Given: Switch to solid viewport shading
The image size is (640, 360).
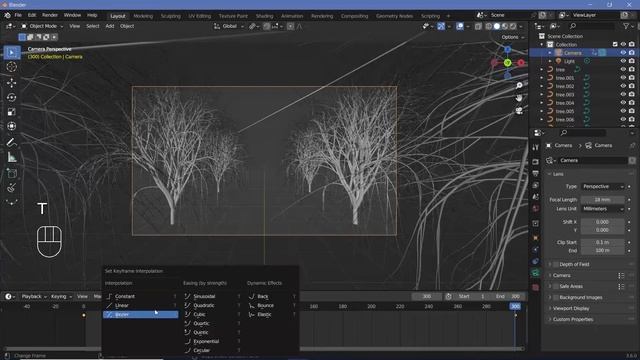Looking at the screenshot, I should click(497, 26).
